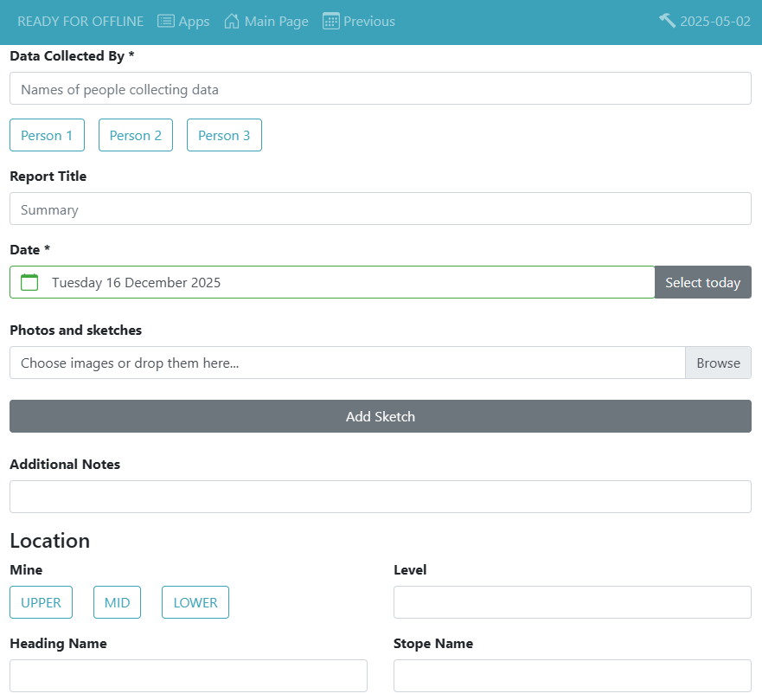Click the date 2025-05-02 in header
Screen dimensions: 762x700
coord(714,21)
